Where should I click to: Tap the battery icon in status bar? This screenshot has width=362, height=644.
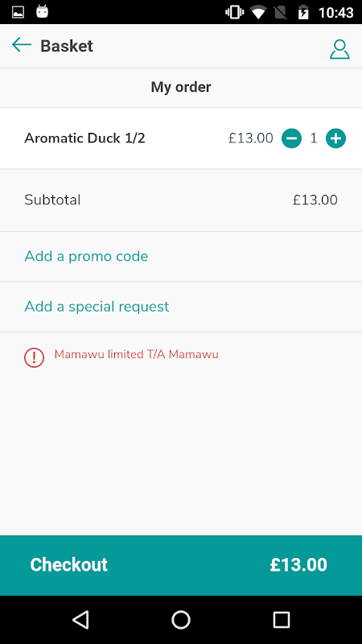[303, 12]
